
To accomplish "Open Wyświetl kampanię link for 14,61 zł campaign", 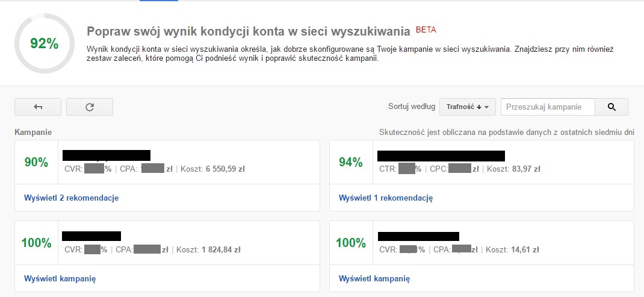I will 374,278.
